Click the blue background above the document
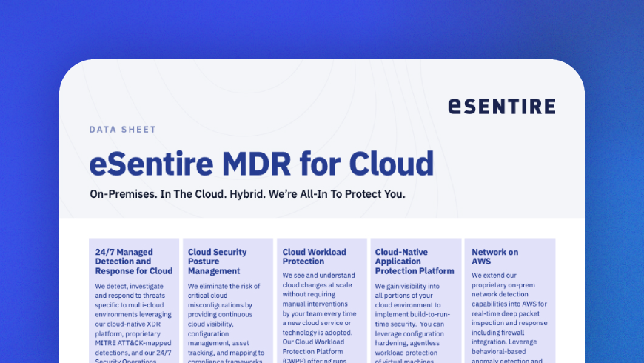Screen dimensions: 644x363 coord(322,30)
